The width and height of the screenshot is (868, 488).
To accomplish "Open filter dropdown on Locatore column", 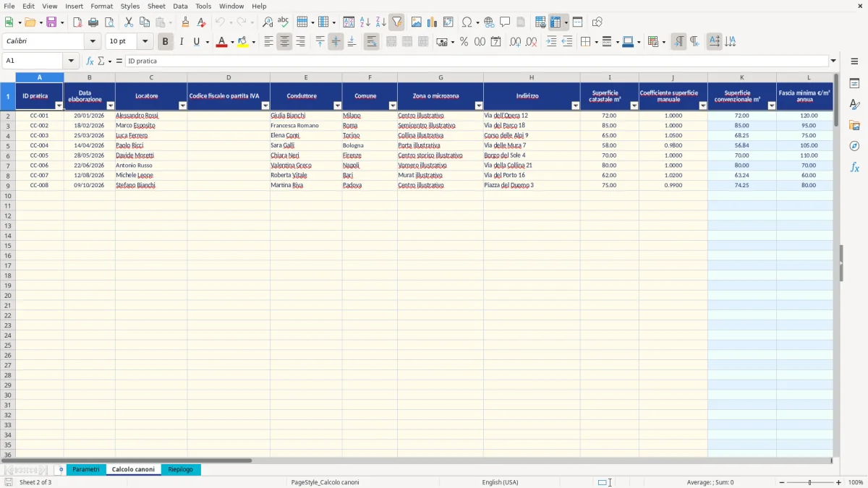I will point(182,106).
